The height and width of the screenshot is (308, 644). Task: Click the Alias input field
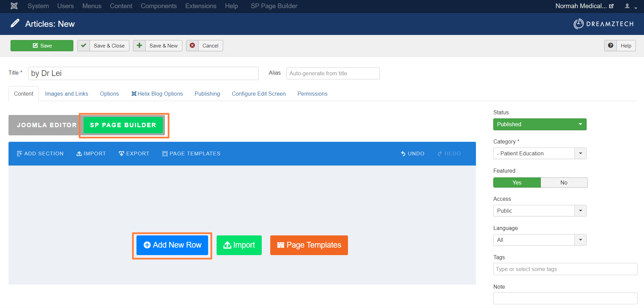pos(333,73)
